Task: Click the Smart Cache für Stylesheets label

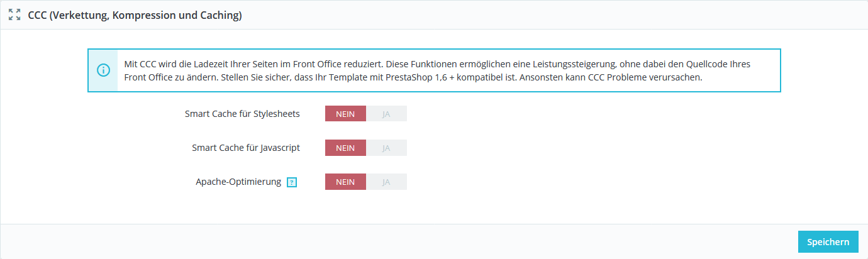Action: point(242,114)
